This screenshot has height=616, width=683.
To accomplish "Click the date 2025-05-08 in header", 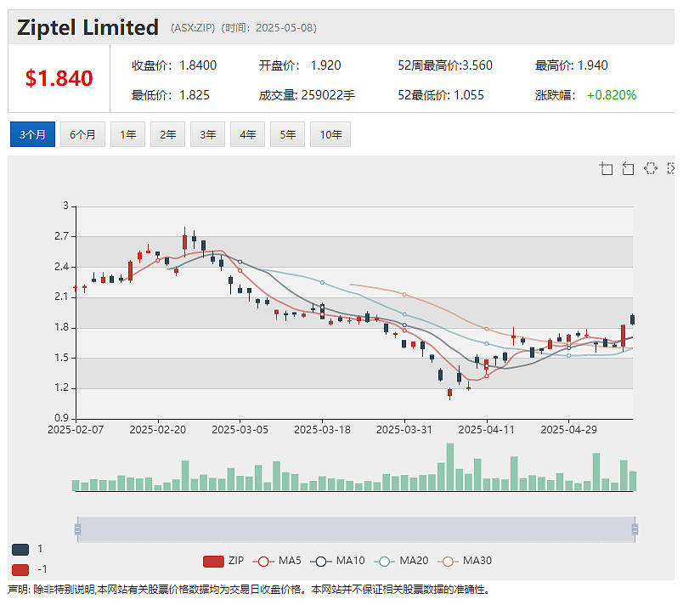I will pos(285,28).
